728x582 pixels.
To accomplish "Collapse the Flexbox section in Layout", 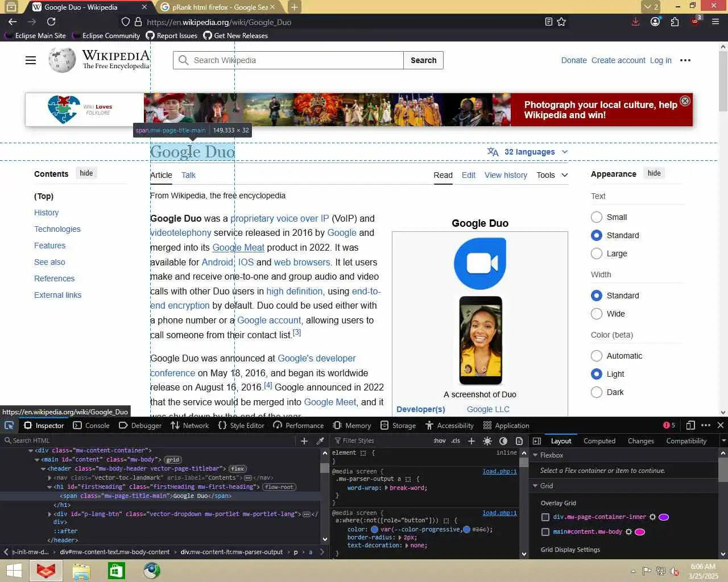I will click(x=535, y=455).
